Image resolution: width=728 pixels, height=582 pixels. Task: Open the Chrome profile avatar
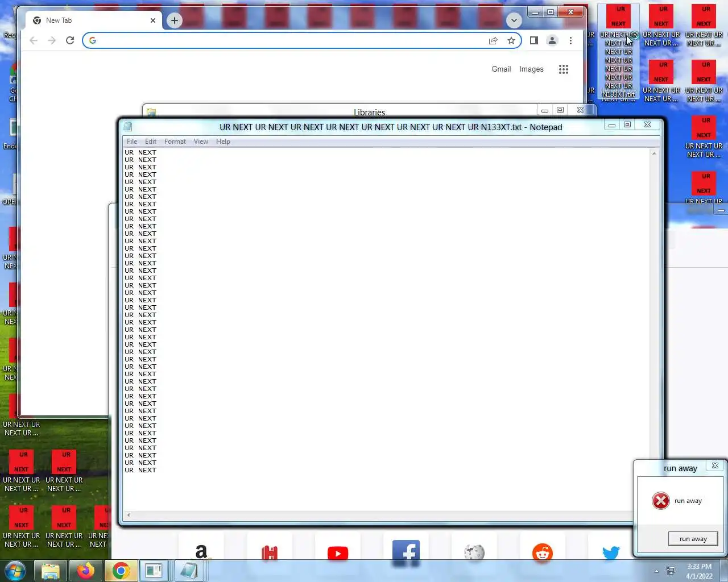coord(552,40)
